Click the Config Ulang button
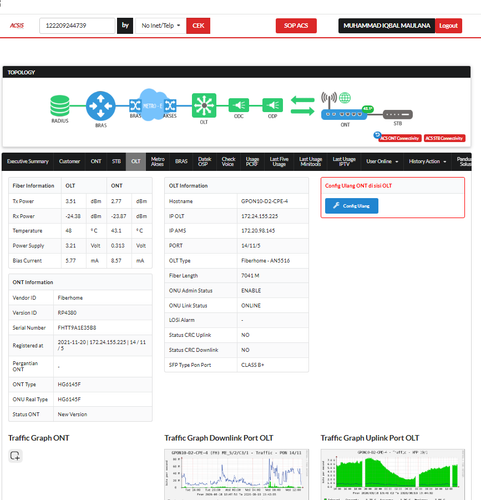 pyautogui.click(x=352, y=206)
